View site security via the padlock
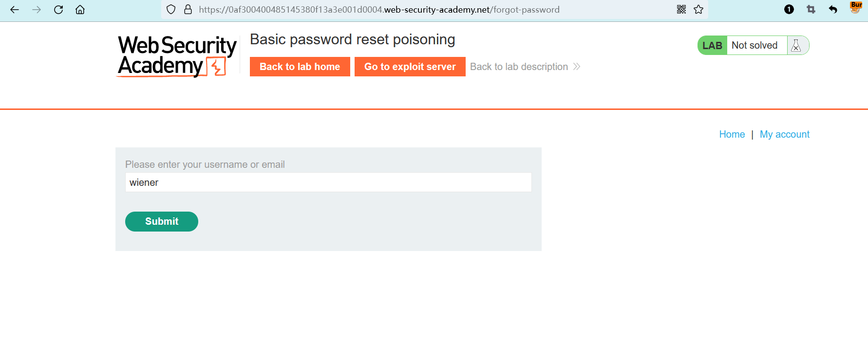The width and height of the screenshot is (868, 359). tap(188, 10)
